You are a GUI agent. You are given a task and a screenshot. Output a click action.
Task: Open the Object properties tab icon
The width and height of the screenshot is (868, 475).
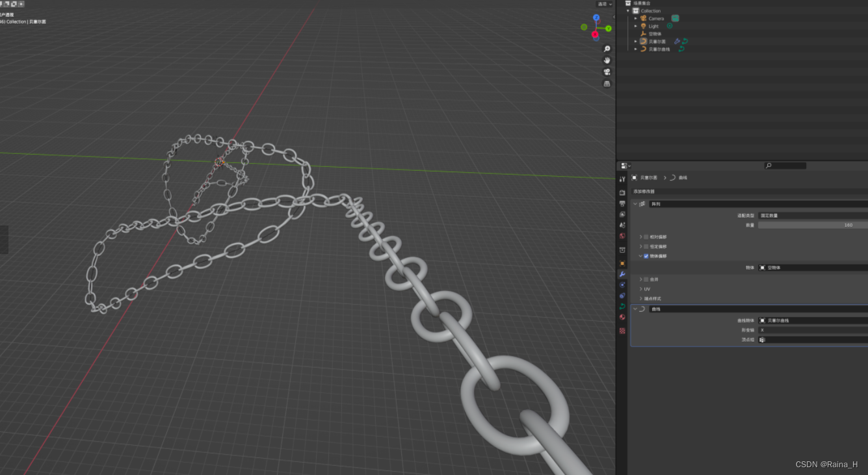(x=622, y=263)
